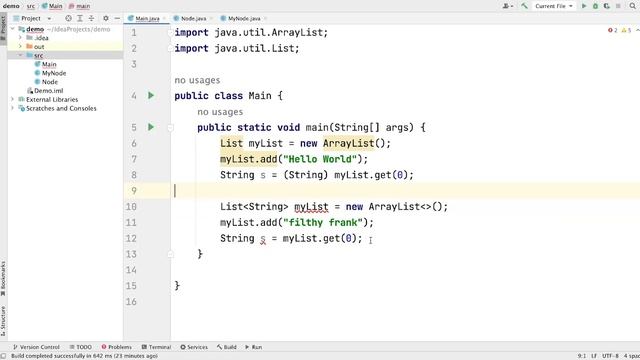
Task: Expand Scratches and Consoles node
Action: [x=13, y=108]
